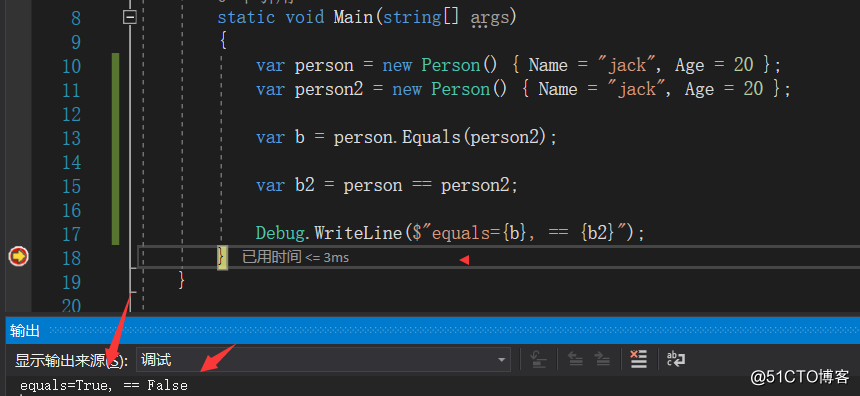Go to next message in Output
The width and height of the screenshot is (860, 396).
602,360
